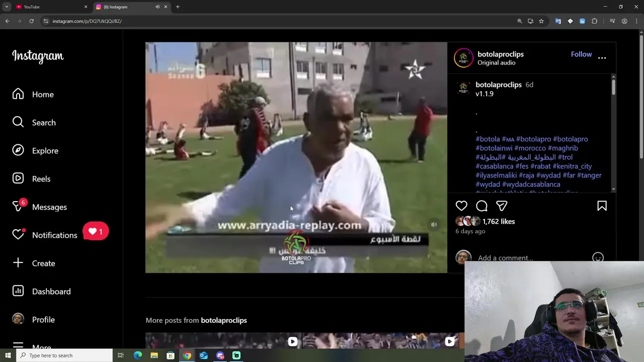Click the Instagram logo
Screen dimensions: 644x362
(38, 56)
